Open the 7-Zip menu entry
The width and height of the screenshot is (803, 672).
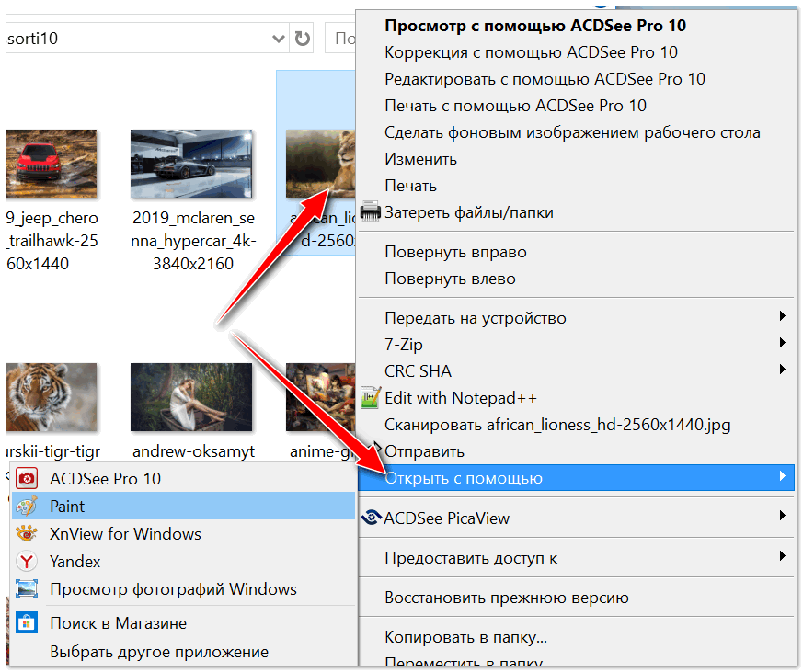(x=404, y=345)
